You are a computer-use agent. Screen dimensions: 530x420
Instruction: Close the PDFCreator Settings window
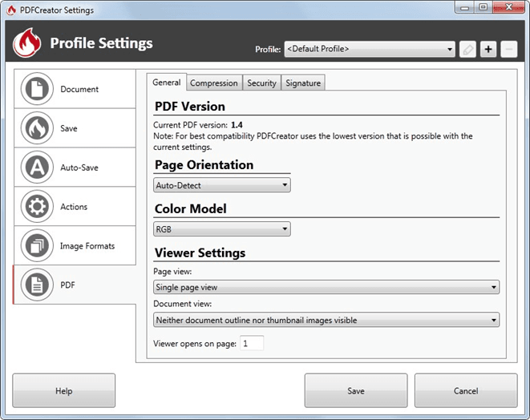508,7
